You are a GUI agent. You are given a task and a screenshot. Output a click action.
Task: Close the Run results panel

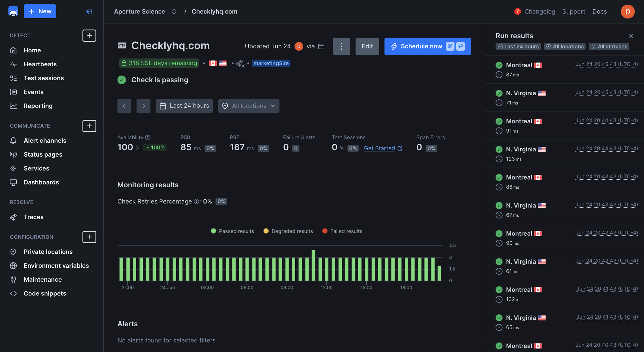(x=631, y=36)
